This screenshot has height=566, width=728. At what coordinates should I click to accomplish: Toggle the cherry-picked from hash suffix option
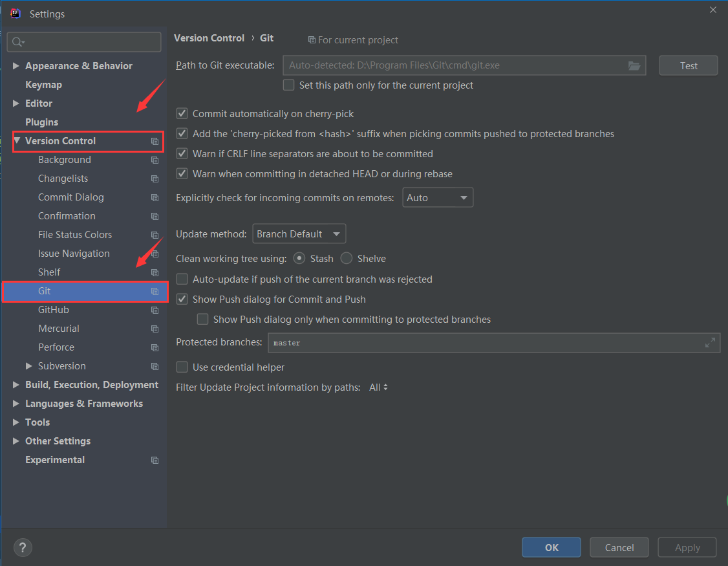pyautogui.click(x=182, y=134)
